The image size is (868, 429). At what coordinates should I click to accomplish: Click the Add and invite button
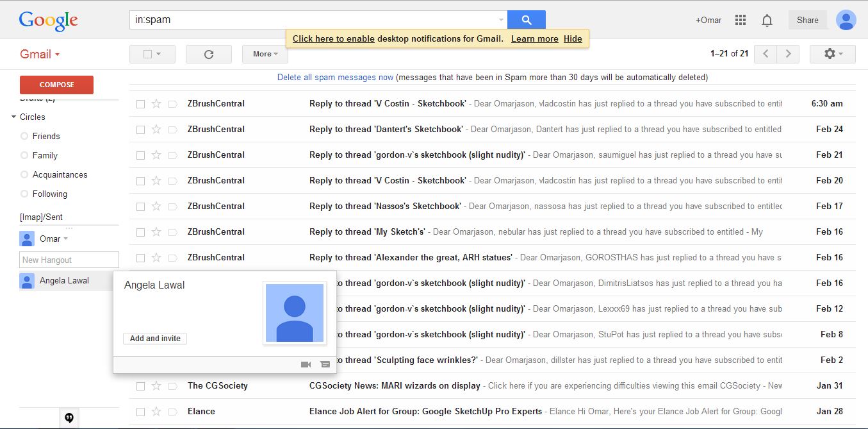(x=155, y=339)
